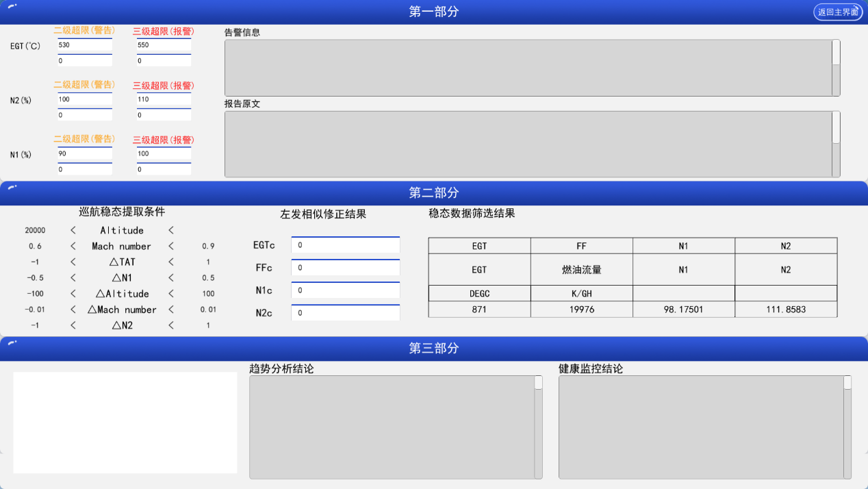The image size is (868, 489).
Task: Focus the EGTc correction result field
Action: [x=345, y=245]
